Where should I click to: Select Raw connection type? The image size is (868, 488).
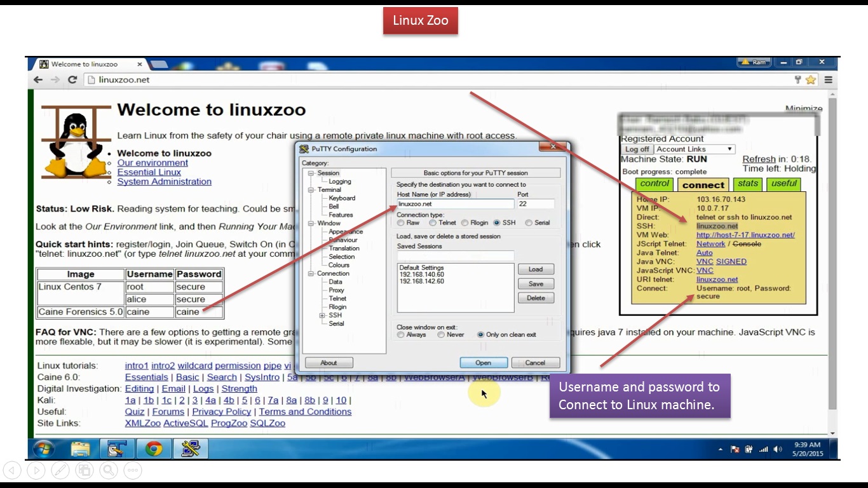[x=401, y=223]
